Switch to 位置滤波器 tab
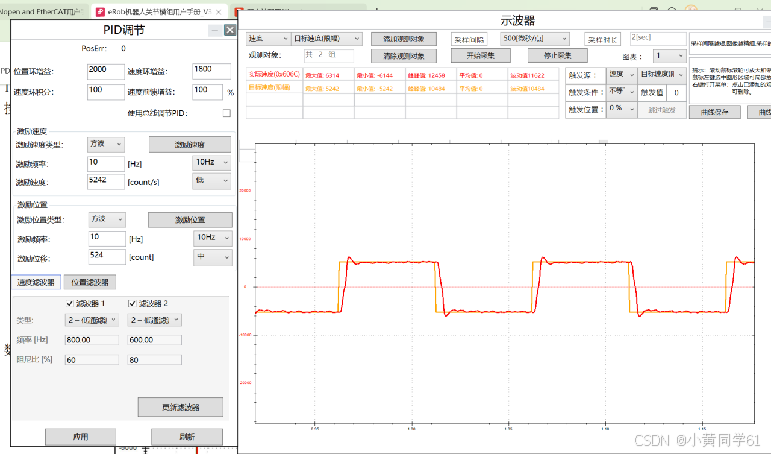The height and width of the screenshot is (454, 771). 90,282
